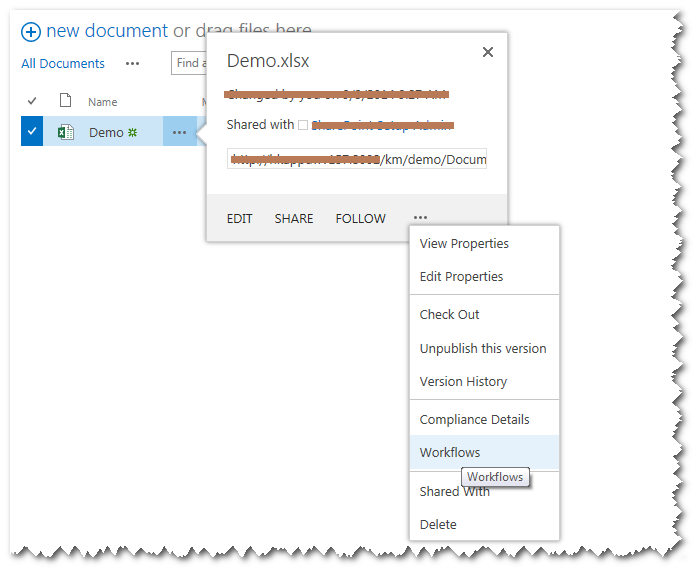Viewport: 700px width, 574px height.
Task: Toggle the select-all checkmark in header
Action: point(32,101)
